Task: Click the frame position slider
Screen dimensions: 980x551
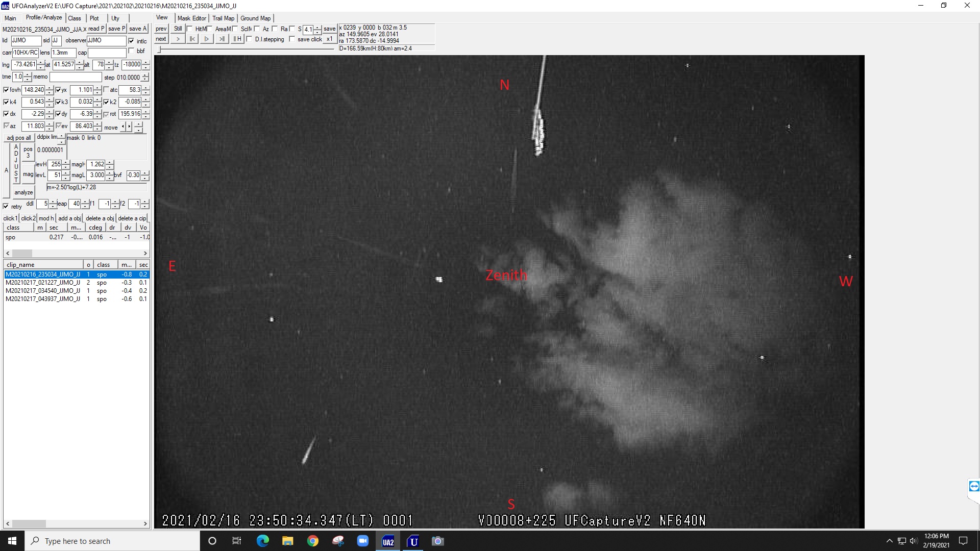Action: pyautogui.click(x=160, y=49)
